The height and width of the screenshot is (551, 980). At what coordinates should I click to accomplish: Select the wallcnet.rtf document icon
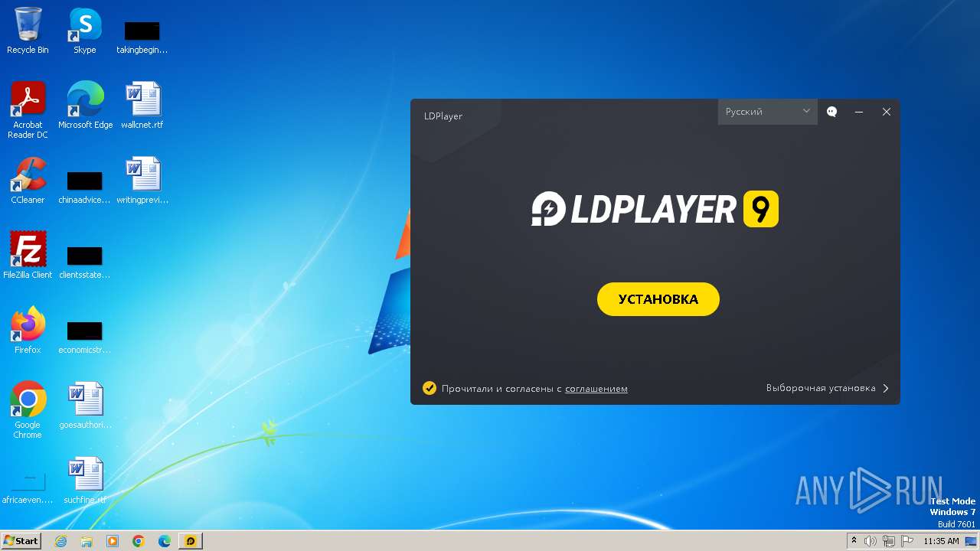pos(142,106)
